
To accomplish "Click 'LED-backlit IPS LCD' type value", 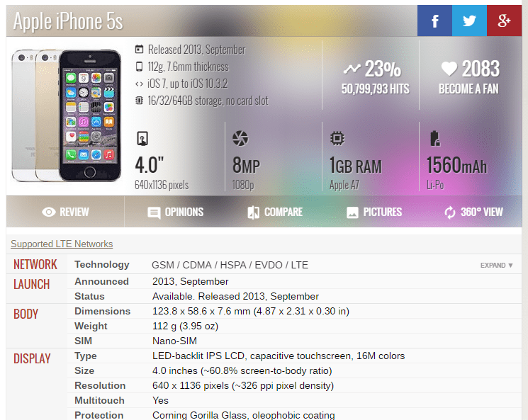I will (198, 356).
